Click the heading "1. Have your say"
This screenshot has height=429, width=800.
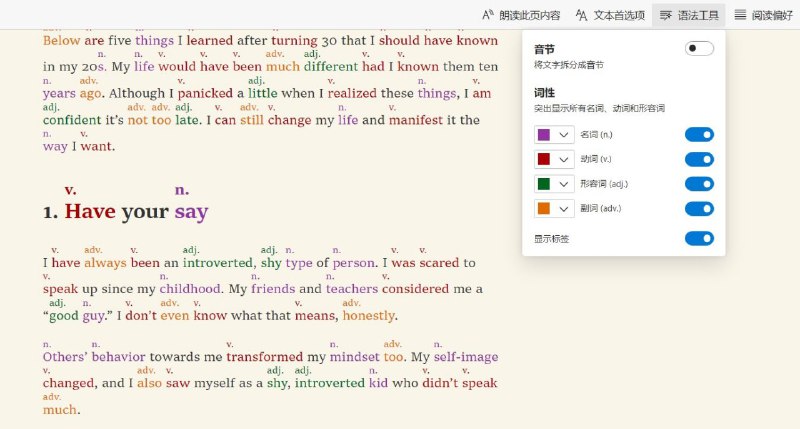[x=126, y=211]
